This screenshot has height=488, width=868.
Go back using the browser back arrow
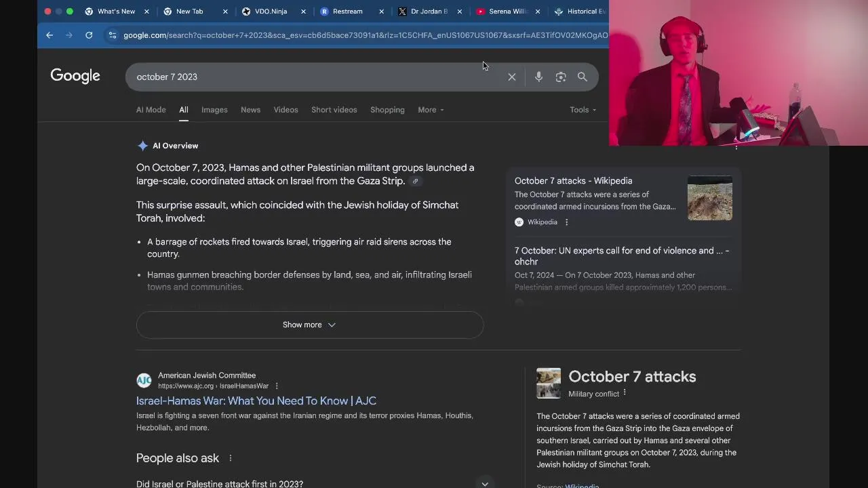(x=50, y=35)
